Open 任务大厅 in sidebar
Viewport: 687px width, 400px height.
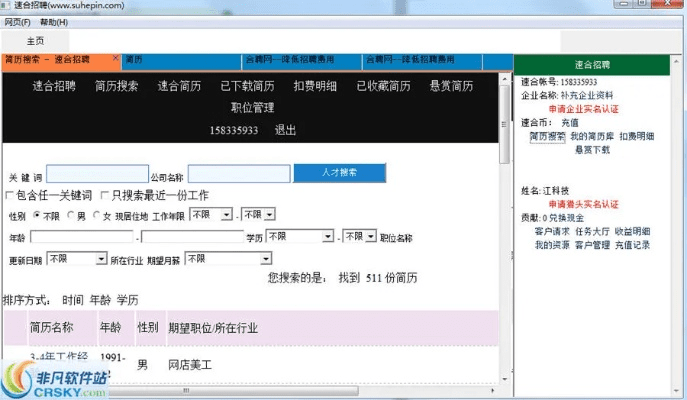[592, 231]
